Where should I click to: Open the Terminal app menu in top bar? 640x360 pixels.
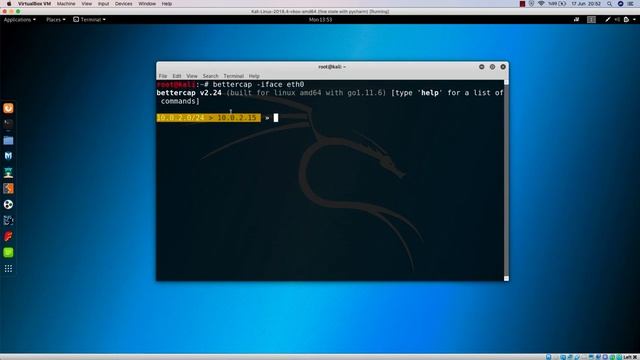[x=89, y=20]
